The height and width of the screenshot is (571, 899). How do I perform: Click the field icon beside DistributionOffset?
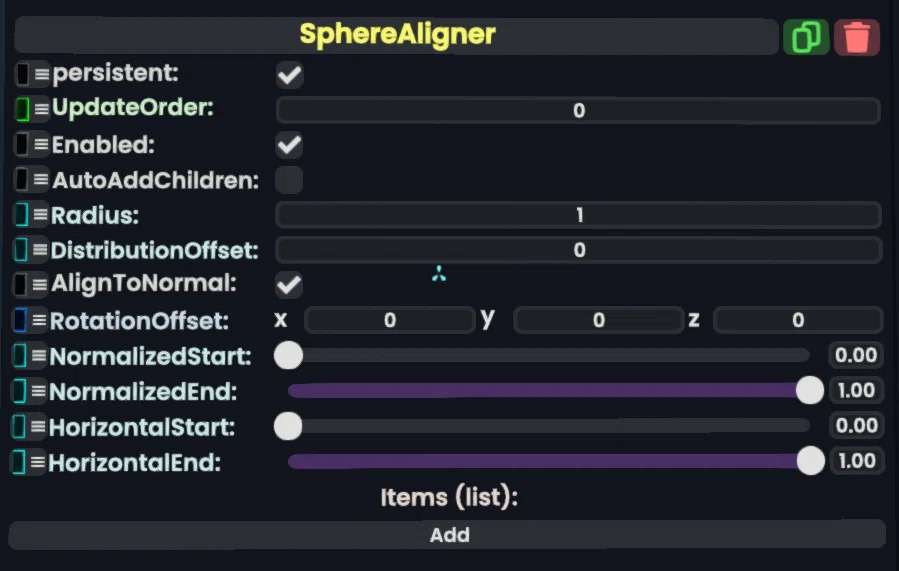[x=21, y=250]
